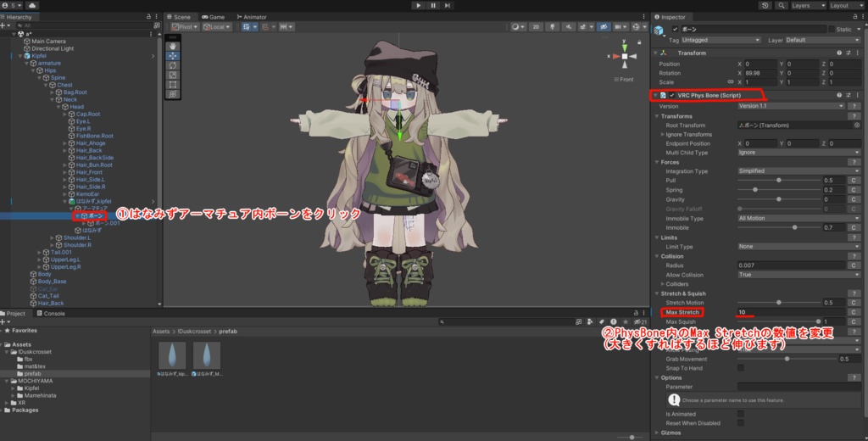Click the grid visibility icon in Scene toolbar

click(x=247, y=26)
